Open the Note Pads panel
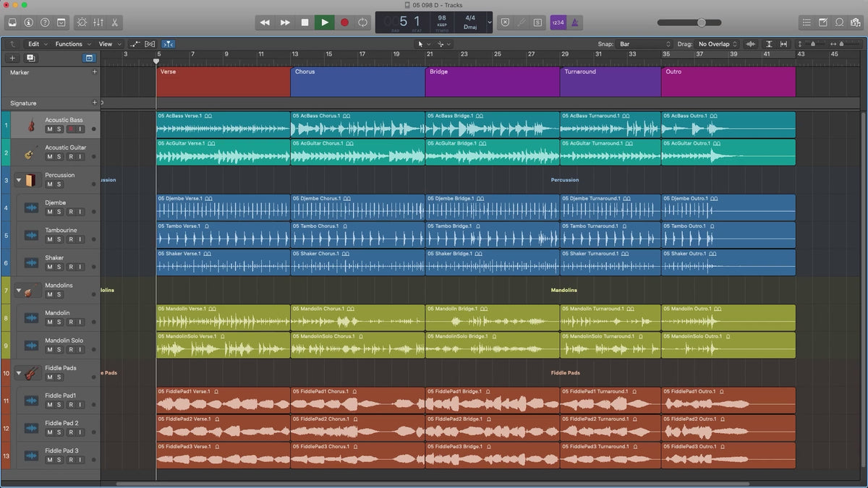Screen dimensions: 868x488 click(x=824, y=22)
